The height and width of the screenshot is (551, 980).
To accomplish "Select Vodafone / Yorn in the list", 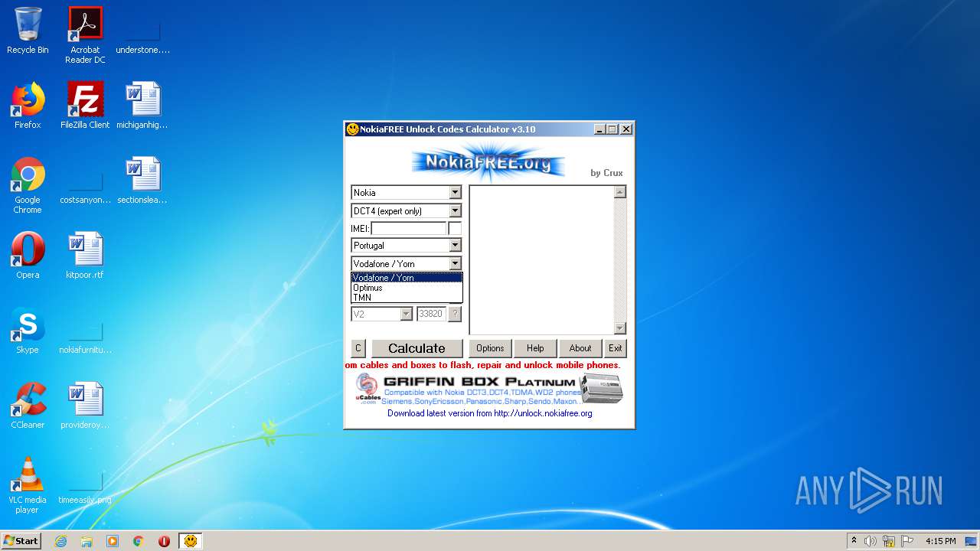I will tap(407, 278).
